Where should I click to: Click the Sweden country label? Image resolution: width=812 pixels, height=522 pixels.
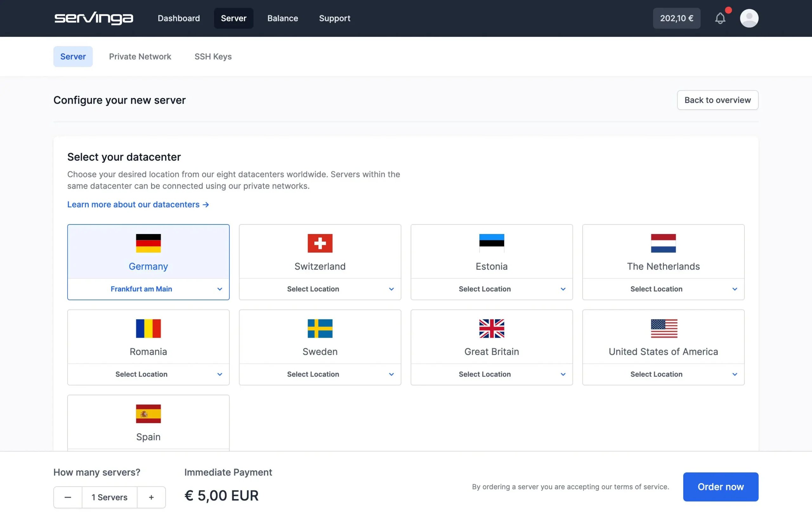point(320,351)
